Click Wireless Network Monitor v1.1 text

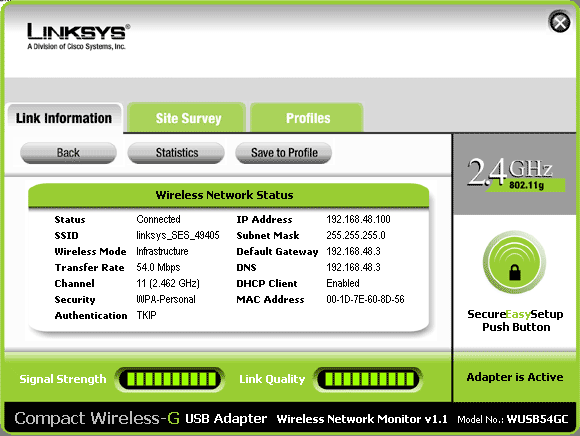(x=362, y=419)
